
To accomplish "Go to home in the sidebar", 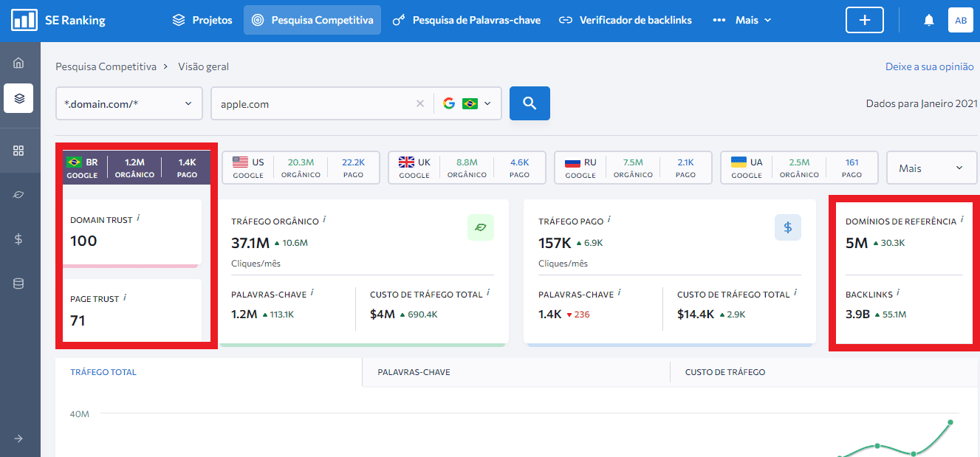I will (18, 63).
